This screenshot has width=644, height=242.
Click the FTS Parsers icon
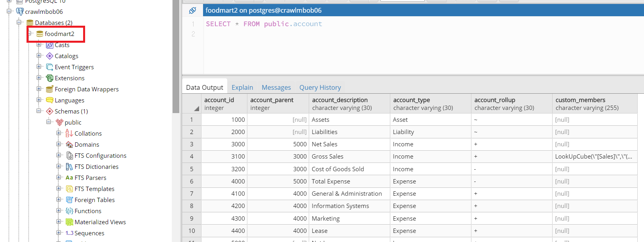pyautogui.click(x=69, y=178)
